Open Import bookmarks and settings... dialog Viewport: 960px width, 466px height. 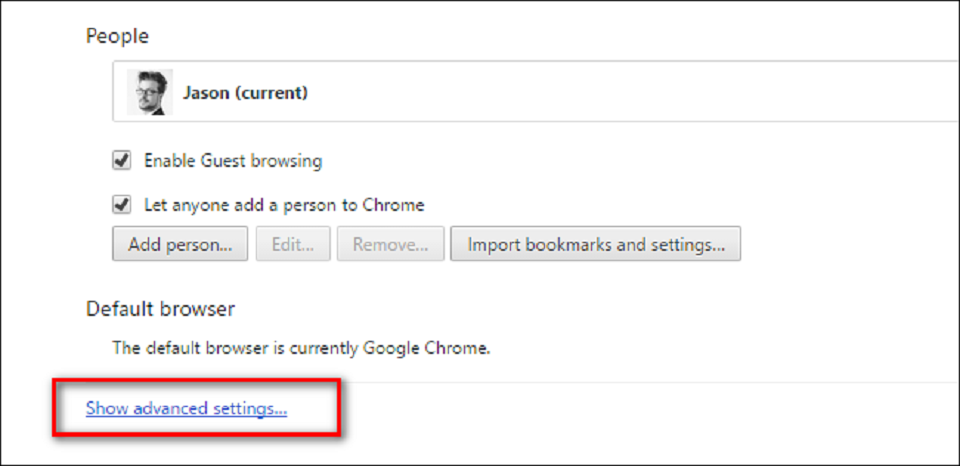595,244
